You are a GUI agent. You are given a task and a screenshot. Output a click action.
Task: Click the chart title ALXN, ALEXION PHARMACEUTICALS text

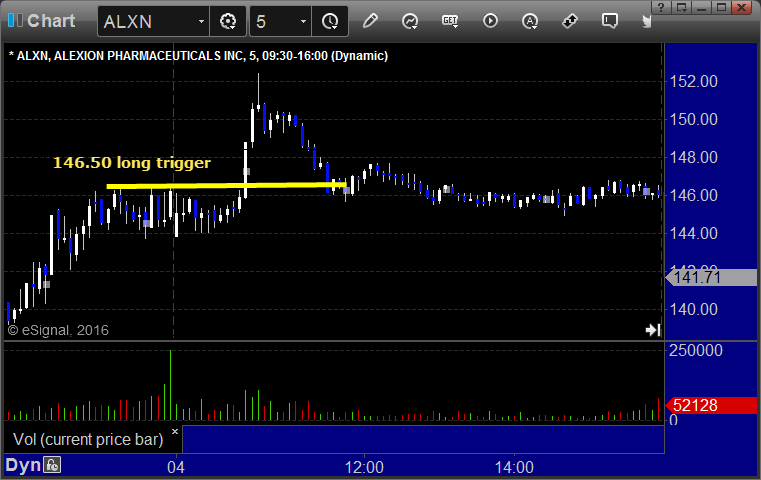click(198, 56)
